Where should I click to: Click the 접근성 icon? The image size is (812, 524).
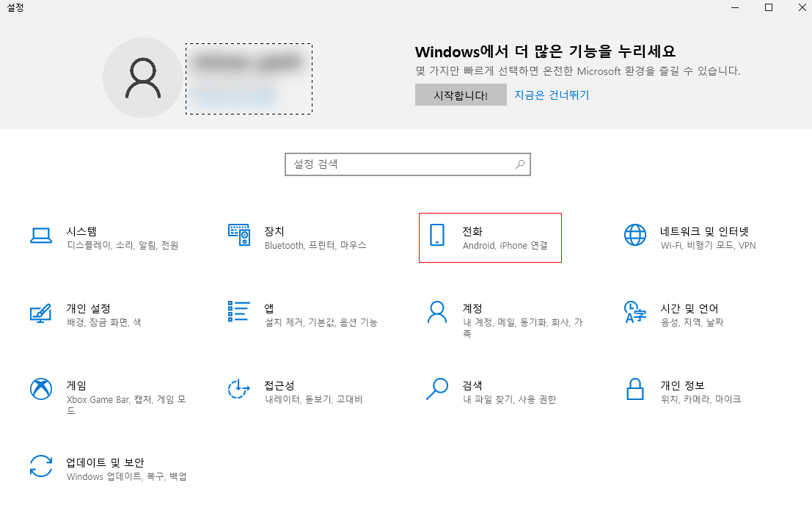pos(238,389)
